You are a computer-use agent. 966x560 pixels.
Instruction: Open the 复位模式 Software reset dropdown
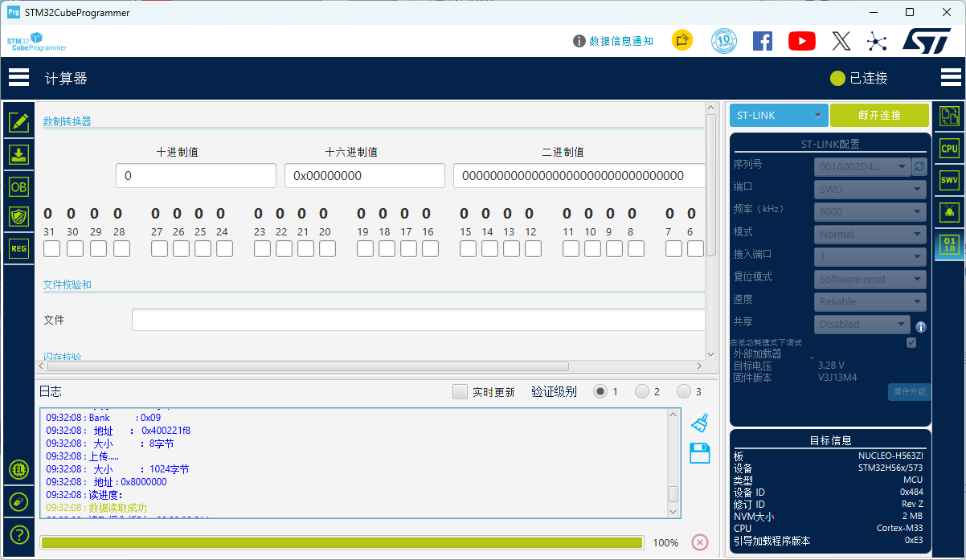click(870, 280)
